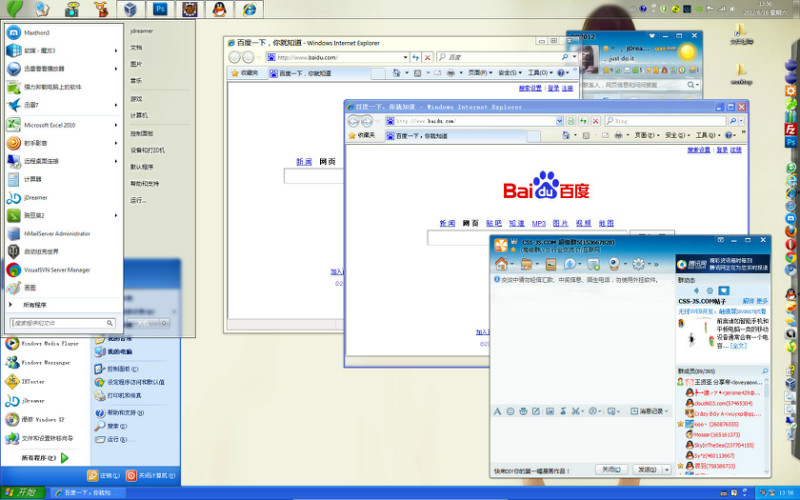Open 控制面板 in start menu right column
800x500 pixels.
click(x=141, y=134)
